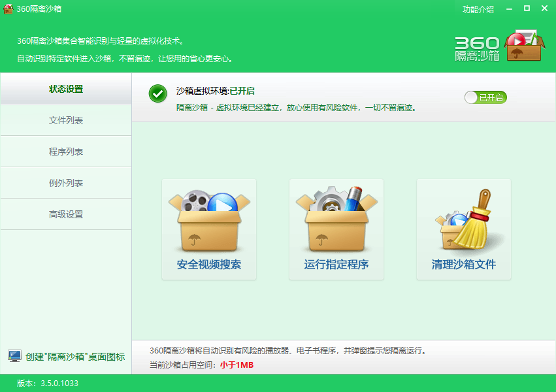Open the 程序列表 tab
556x392 pixels.
(x=66, y=152)
